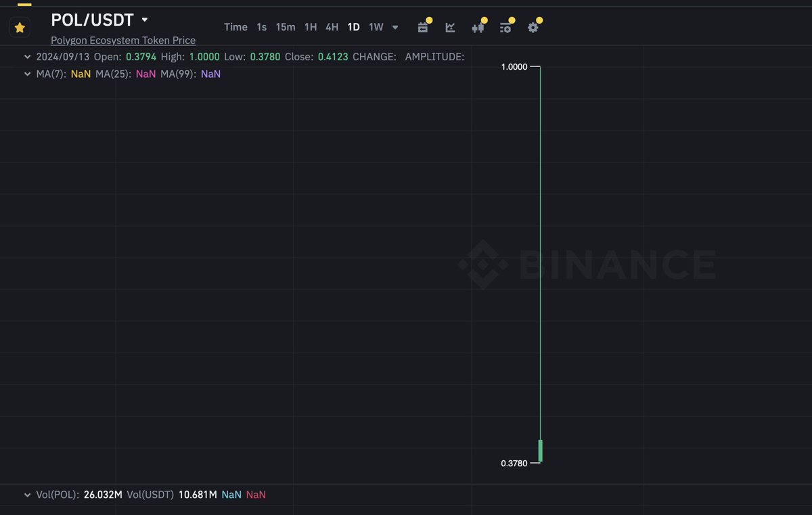The height and width of the screenshot is (515, 812).
Task: Click the High 1.0000 value in info row
Action: 204,57
